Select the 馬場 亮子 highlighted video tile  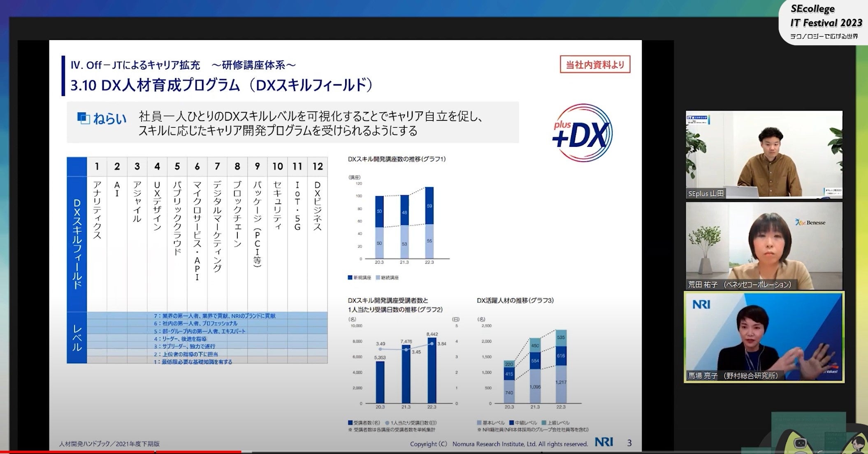[x=764, y=337]
